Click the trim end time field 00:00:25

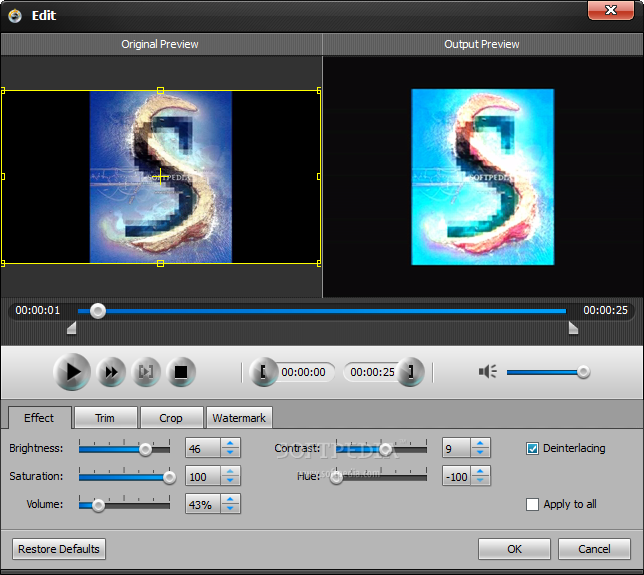(x=372, y=372)
